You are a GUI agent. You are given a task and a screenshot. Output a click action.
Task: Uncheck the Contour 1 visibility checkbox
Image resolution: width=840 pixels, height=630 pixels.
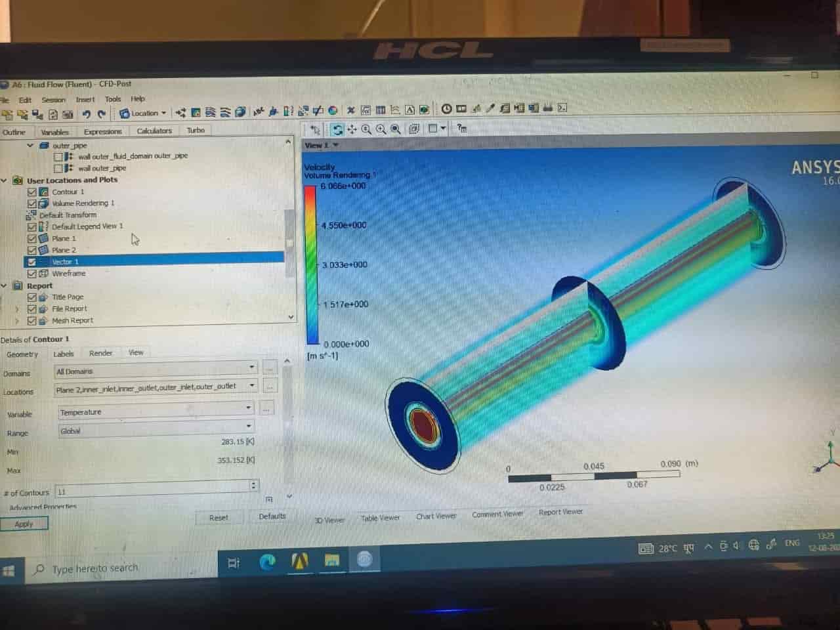click(x=32, y=192)
